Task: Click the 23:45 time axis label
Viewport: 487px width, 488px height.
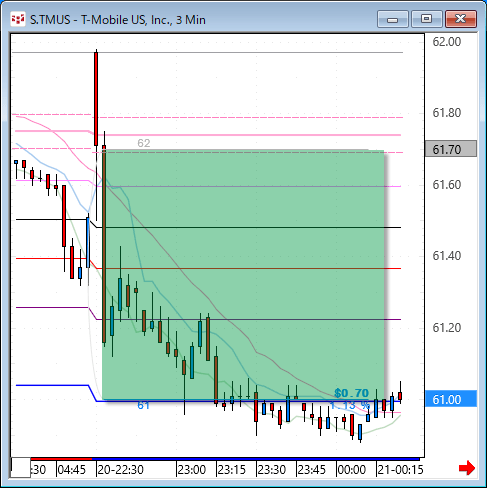Action: (x=312, y=470)
